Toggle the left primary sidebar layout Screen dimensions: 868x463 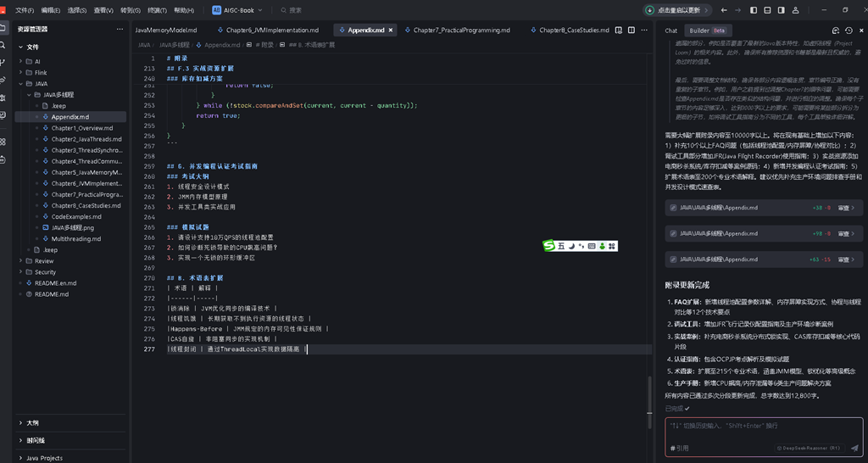click(x=754, y=10)
